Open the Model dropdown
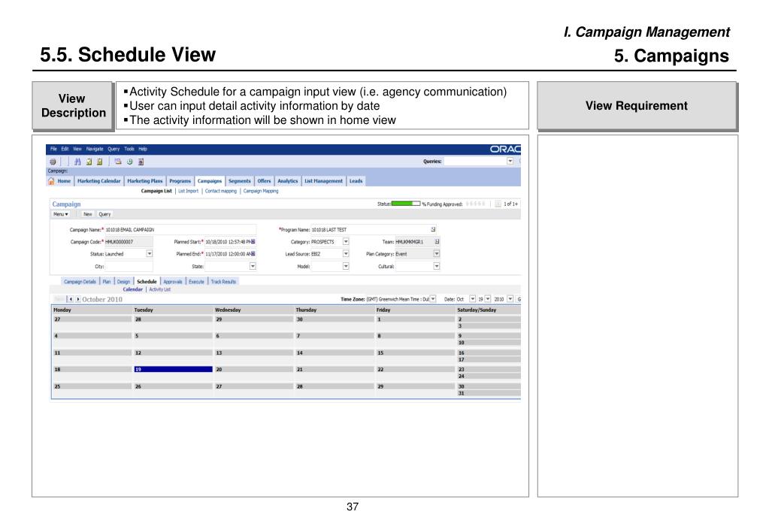Screen dimensions: 769x532 click(x=346, y=266)
